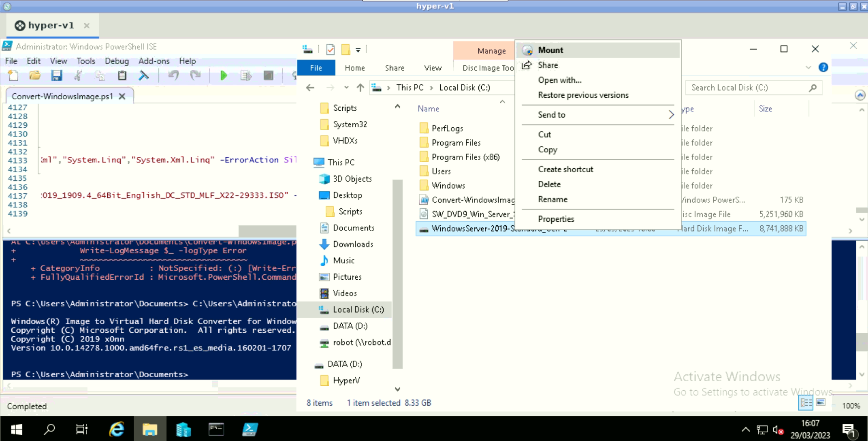Click the Cut scissors icon in ISE toolbar
The width and height of the screenshot is (868, 441).
point(78,75)
